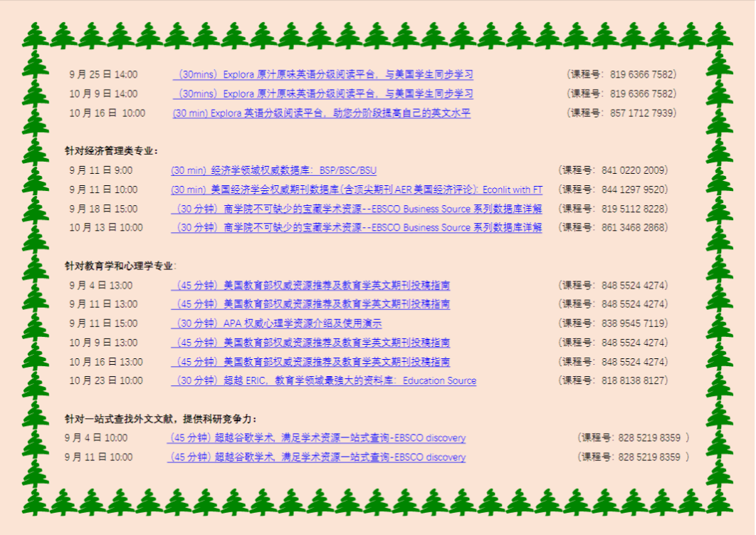756x535 pixels.
Task: Open the October 13 EBSCO Business Source link
Action: [x=356, y=228]
